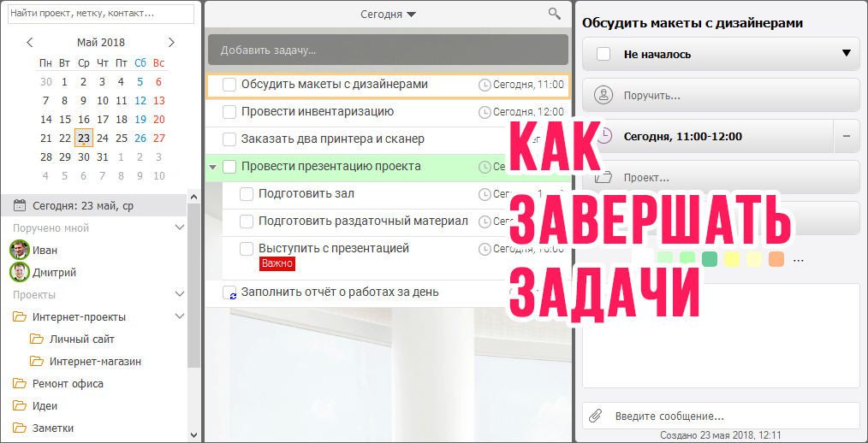Click the Идеи folder icon
Screen dimensions: 868x443
20,405
